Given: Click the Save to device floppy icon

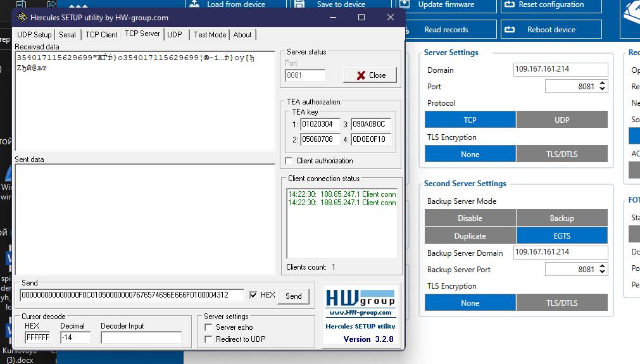Looking at the screenshot, I should point(299,4).
